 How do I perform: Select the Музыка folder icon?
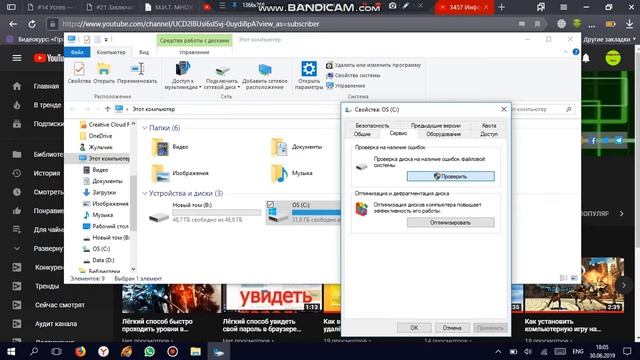tap(280, 173)
